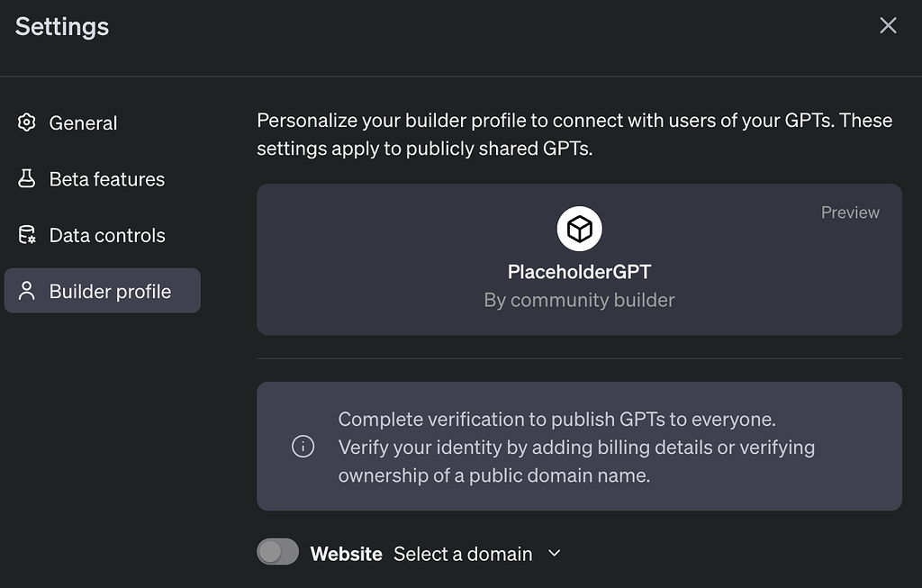Click the Builder profile person icon

(x=26, y=291)
